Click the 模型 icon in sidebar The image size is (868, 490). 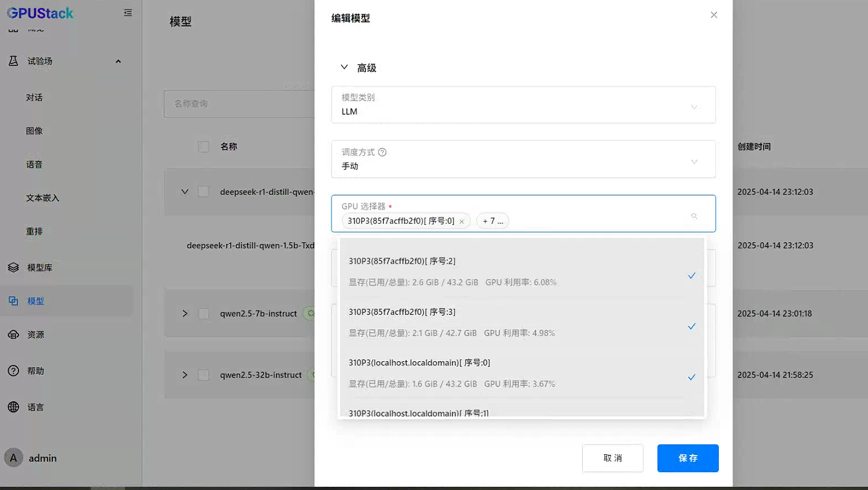[13, 301]
